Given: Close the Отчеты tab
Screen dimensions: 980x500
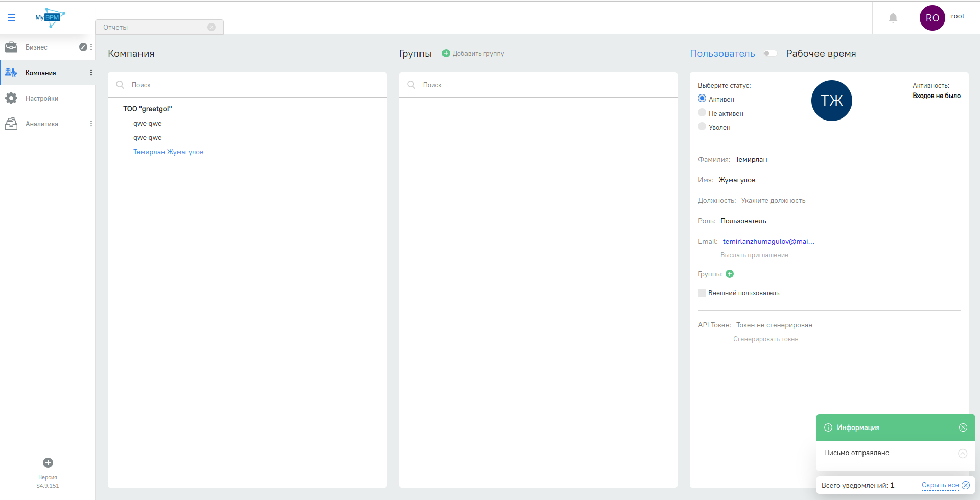Looking at the screenshot, I should (x=212, y=27).
